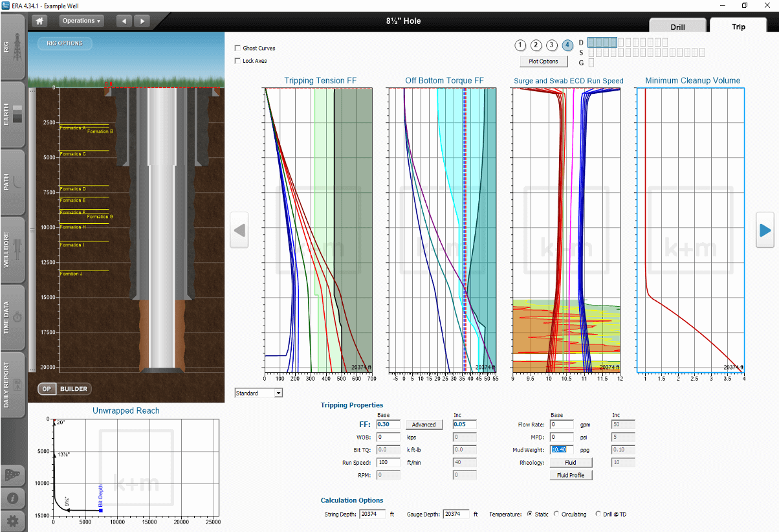Select plot layout number 4
The width and height of the screenshot is (779, 532).
click(567, 45)
